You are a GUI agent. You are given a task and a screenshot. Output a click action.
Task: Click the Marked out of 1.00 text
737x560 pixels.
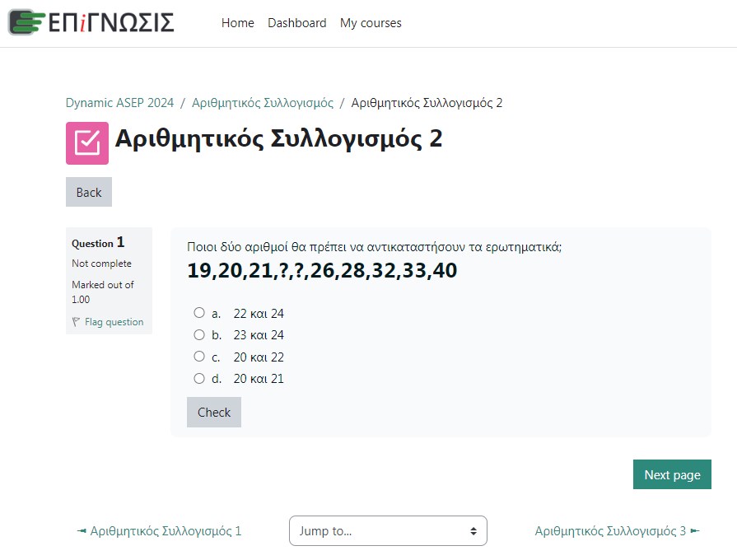point(102,292)
